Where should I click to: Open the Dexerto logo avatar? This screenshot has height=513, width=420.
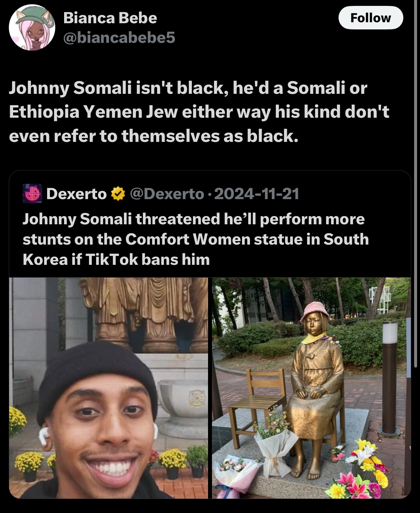pyautogui.click(x=32, y=193)
